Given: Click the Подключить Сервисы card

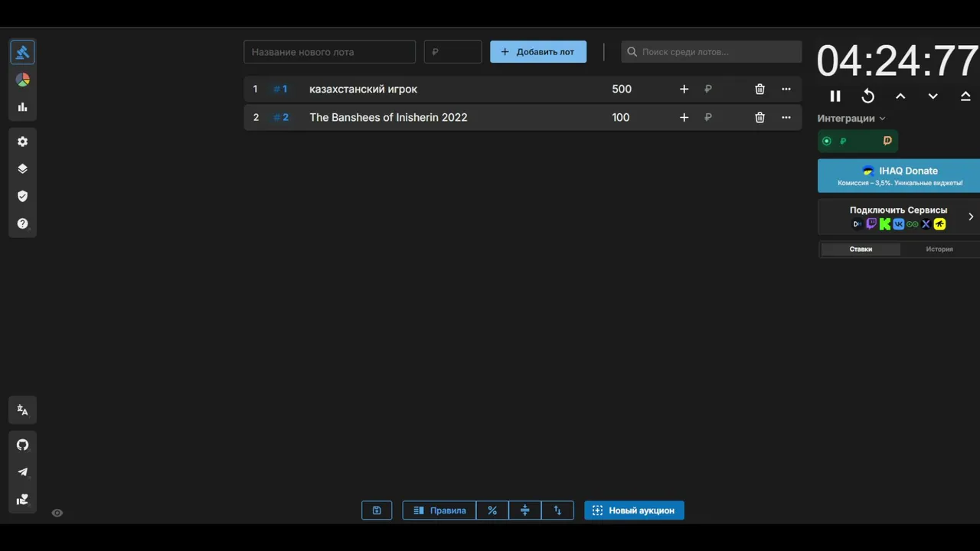Looking at the screenshot, I should 899,217.
